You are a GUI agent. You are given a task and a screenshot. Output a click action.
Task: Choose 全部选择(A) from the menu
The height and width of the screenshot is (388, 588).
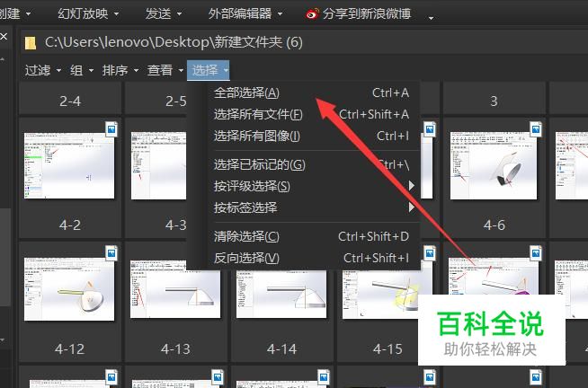click(x=312, y=93)
